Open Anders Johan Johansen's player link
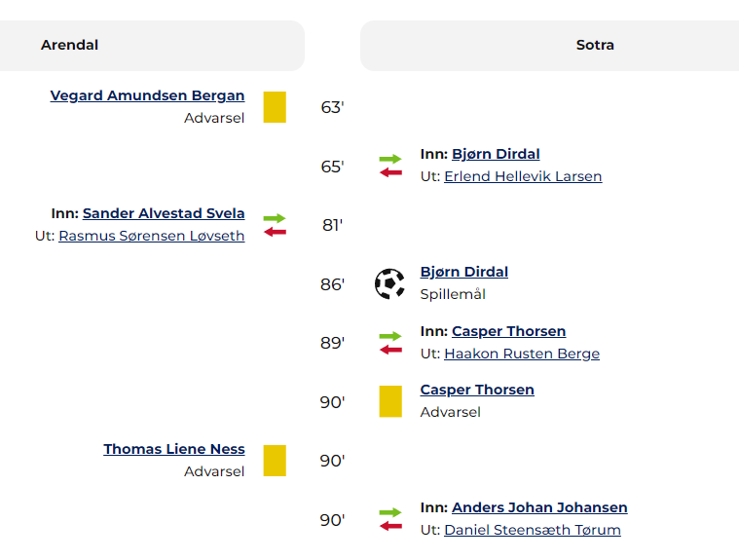739x560 pixels. coord(539,507)
